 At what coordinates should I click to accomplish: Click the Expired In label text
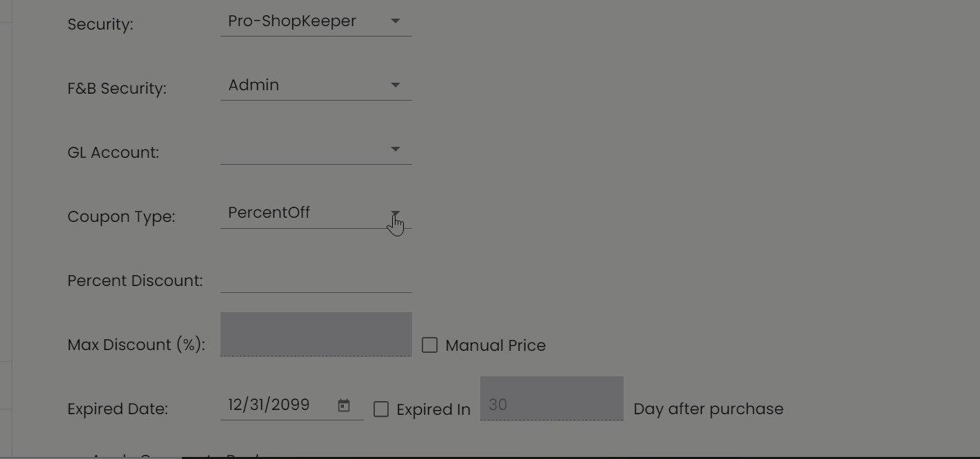tap(433, 409)
